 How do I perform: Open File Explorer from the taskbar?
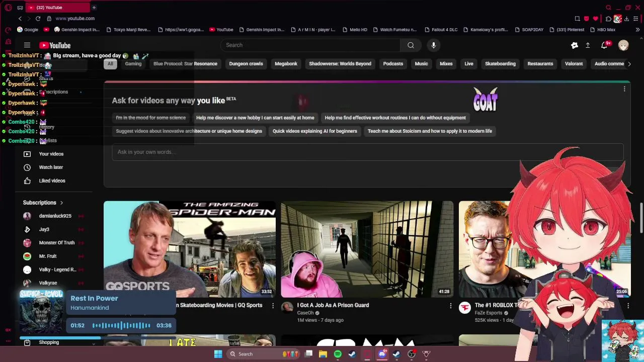pos(323,354)
